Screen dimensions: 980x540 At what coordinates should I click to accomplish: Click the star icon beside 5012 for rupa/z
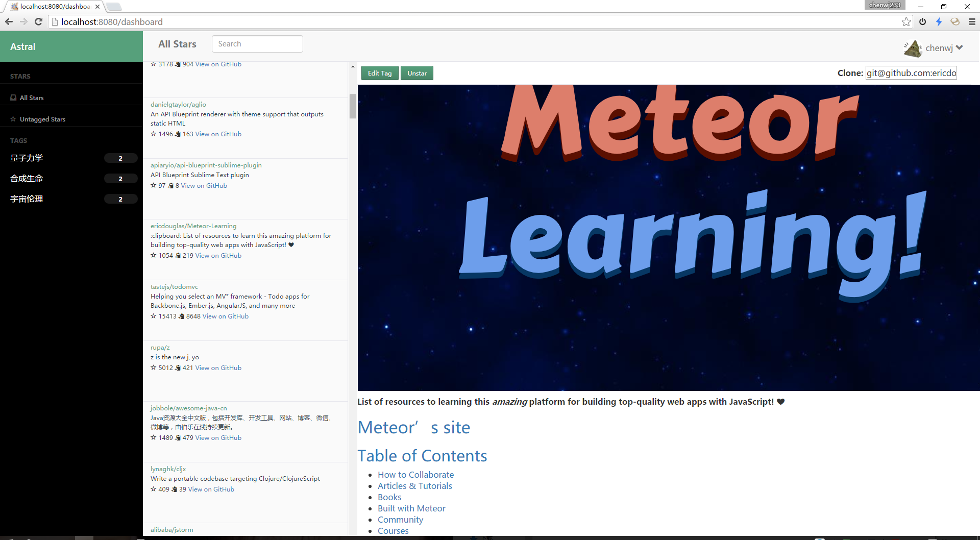(153, 367)
